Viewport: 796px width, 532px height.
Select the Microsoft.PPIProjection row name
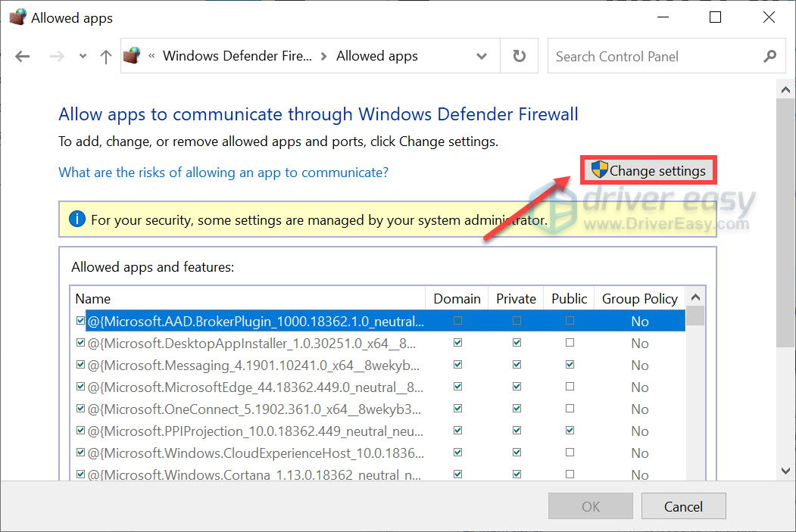coord(255,431)
